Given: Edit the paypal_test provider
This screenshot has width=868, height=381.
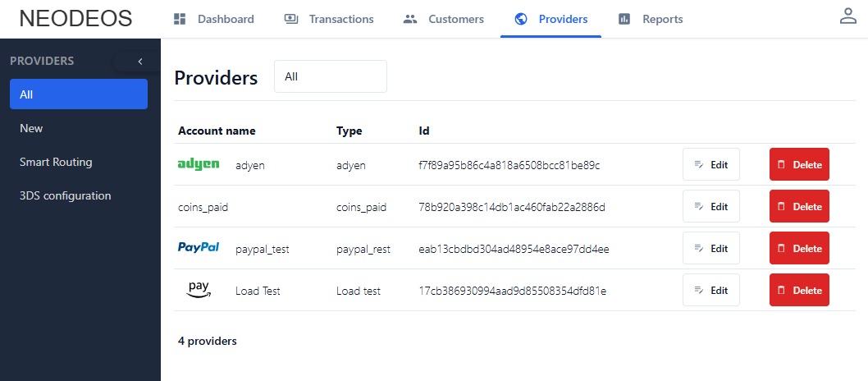Looking at the screenshot, I should pyautogui.click(x=710, y=248).
